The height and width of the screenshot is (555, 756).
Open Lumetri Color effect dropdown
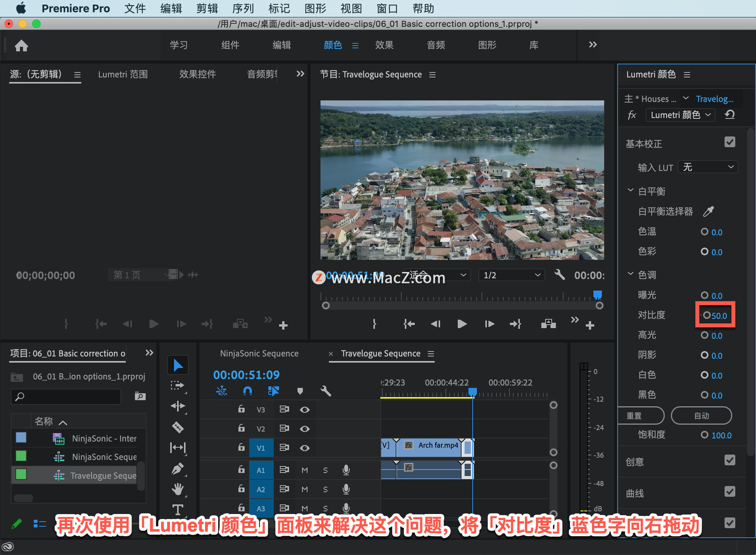coord(680,115)
